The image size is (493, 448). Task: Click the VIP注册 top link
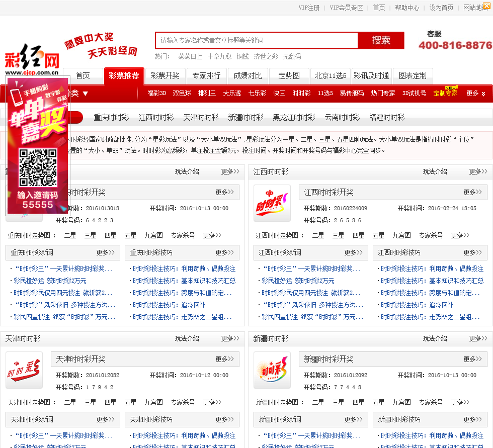click(x=309, y=8)
